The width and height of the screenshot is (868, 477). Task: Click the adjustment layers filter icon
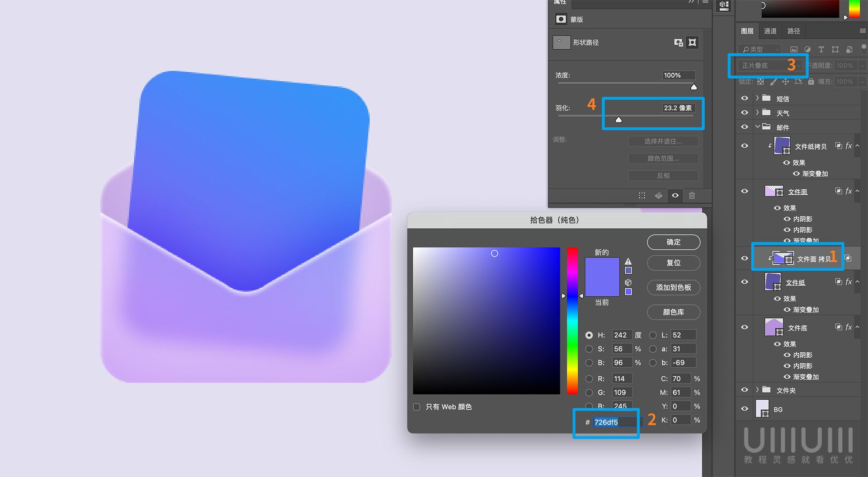pyautogui.click(x=807, y=50)
